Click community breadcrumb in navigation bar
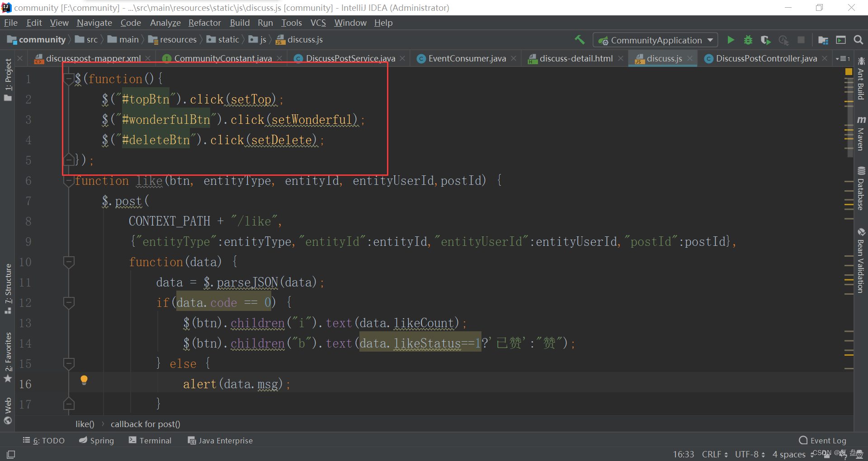Viewport: 868px width, 461px height. (37, 40)
